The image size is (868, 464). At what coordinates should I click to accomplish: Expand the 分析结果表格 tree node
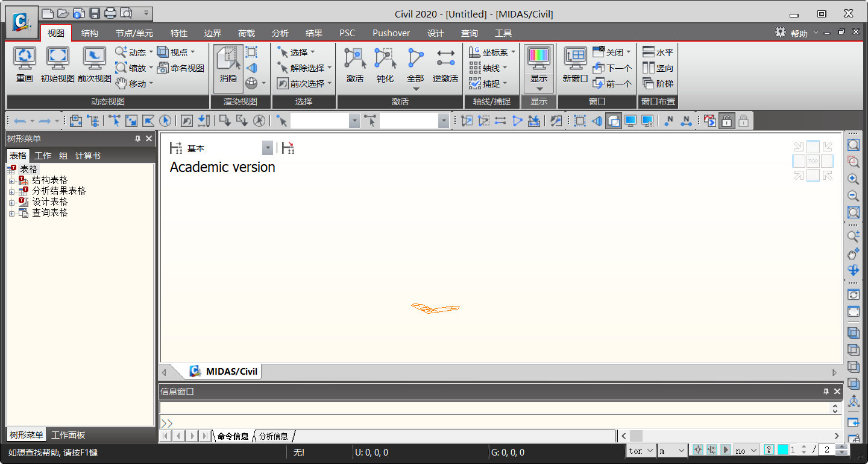click(11, 191)
